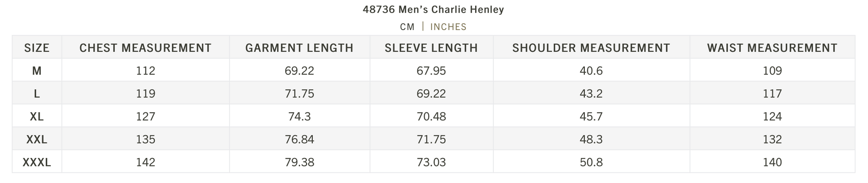Select the L size row label
Screen dimensions: 868x183
(37, 94)
